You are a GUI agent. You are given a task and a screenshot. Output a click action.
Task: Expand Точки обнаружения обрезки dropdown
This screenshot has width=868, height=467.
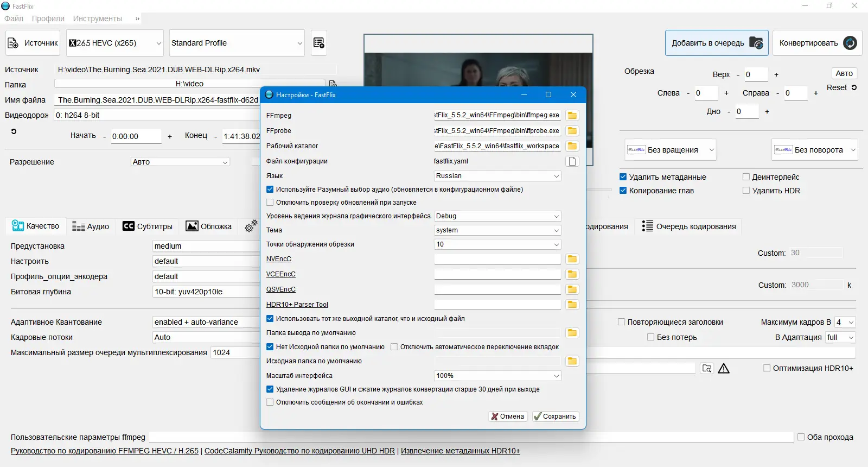coord(497,244)
